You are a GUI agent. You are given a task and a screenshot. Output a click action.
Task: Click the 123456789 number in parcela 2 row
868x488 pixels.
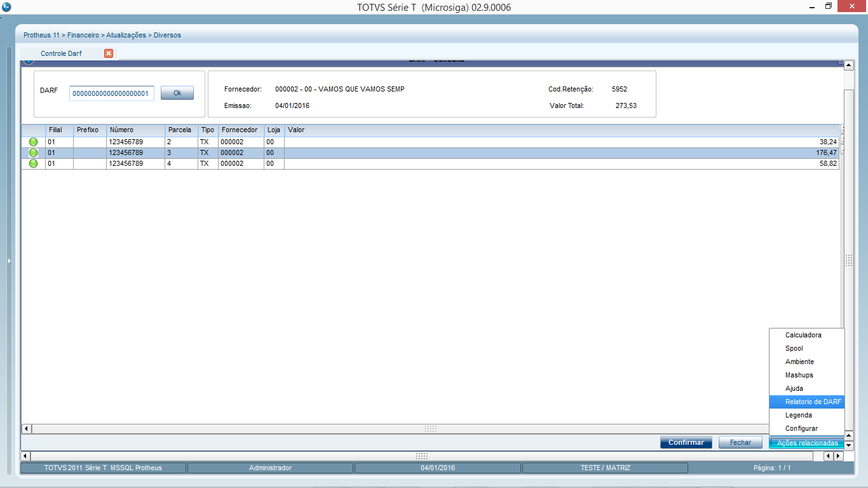136,142
